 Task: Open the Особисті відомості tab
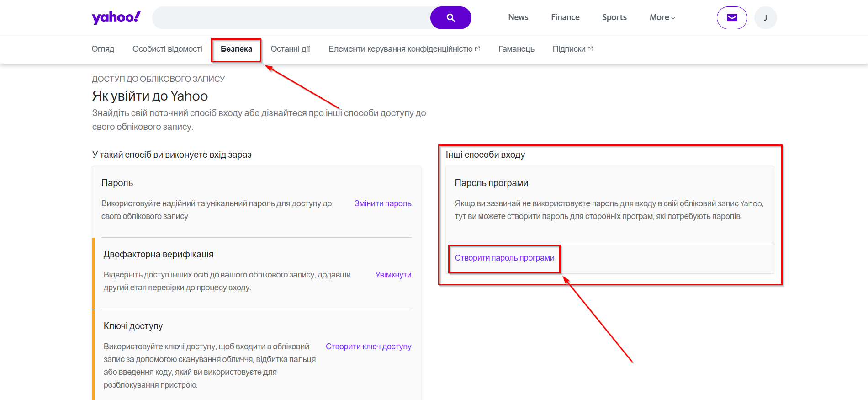pyautogui.click(x=167, y=49)
